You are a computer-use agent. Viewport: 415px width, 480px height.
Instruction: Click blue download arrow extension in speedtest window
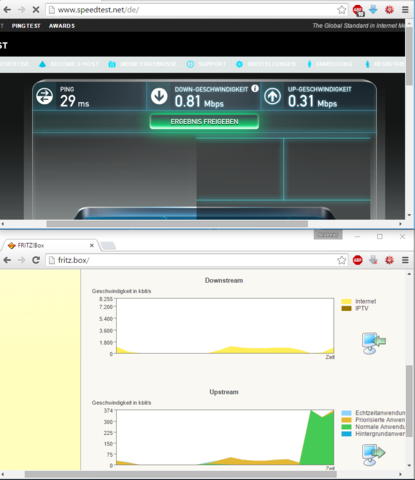coord(373,10)
